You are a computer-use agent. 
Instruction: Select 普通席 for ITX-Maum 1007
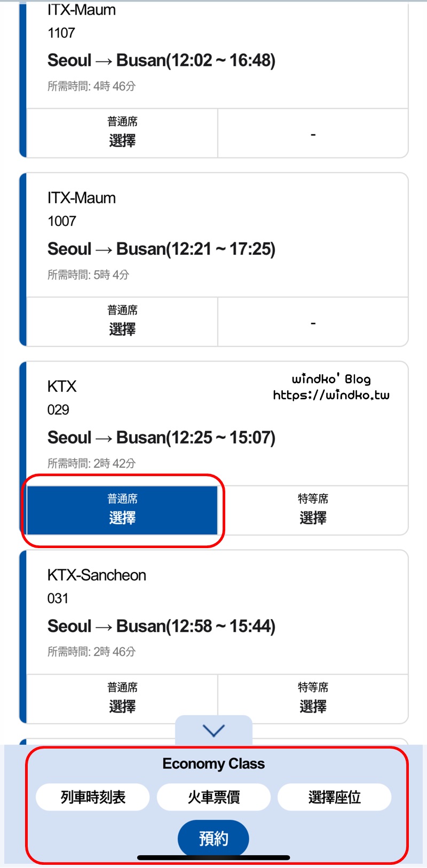pyautogui.click(x=122, y=322)
